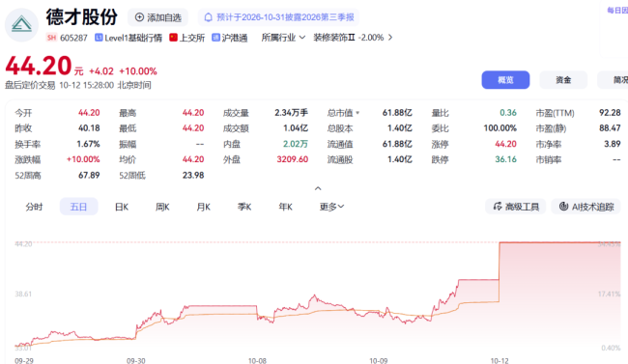
Task: Select the 日K chart tab
Action: (x=122, y=207)
